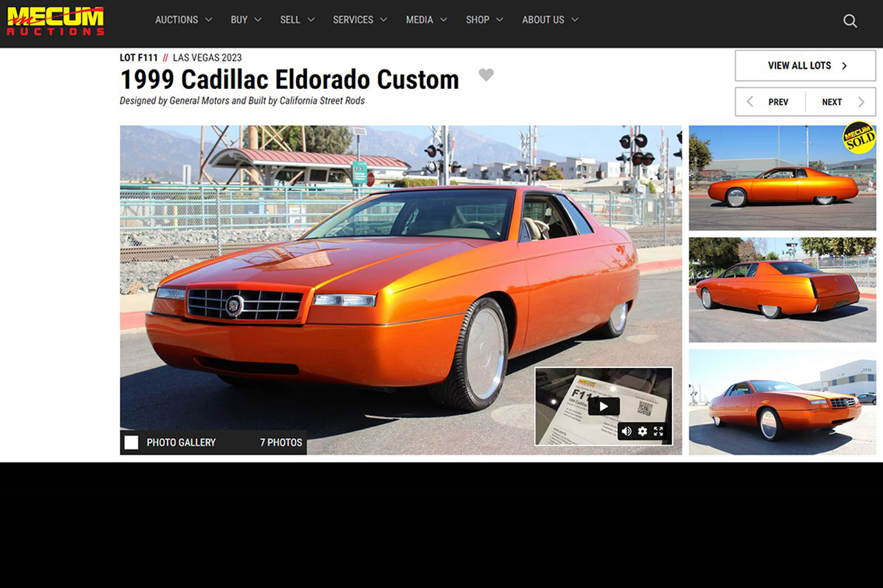Click the 1999 Cadillac Eldorado Custom title
883x588 pixels.
pyautogui.click(x=289, y=80)
